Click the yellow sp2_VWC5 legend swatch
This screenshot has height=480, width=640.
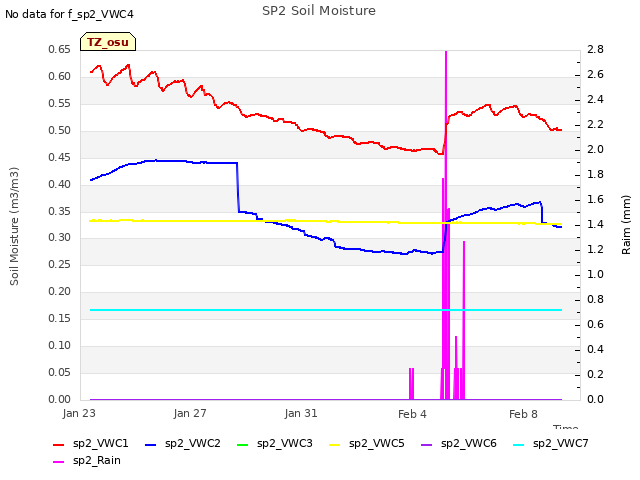[x=335, y=444]
